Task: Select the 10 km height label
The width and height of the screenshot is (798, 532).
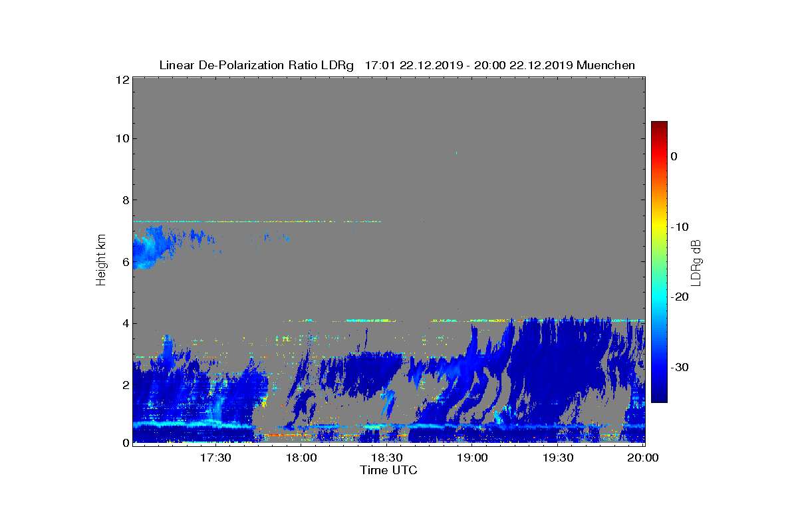Action: click(x=122, y=138)
